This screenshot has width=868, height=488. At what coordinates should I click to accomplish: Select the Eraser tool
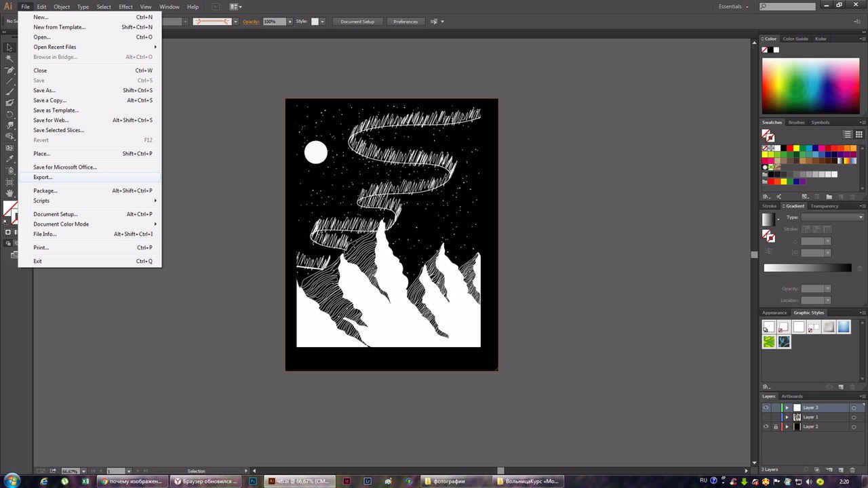[9, 103]
